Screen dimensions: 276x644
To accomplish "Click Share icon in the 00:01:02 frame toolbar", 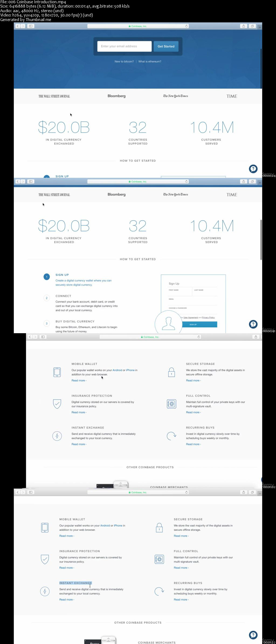I will click(256, 337).
